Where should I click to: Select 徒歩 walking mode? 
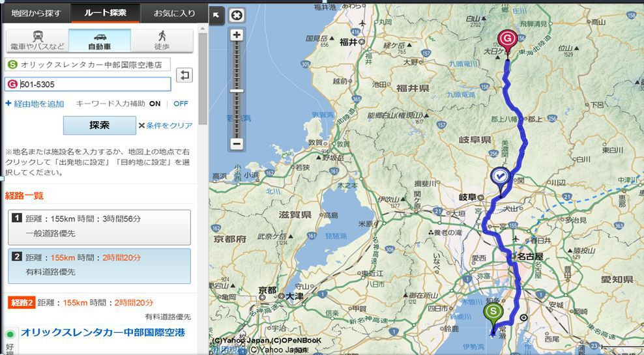162,40
